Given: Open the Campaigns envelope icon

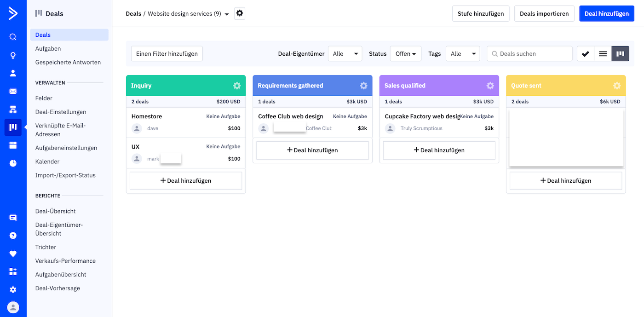Looking at the screenshot, I should [x=13, y=92].
